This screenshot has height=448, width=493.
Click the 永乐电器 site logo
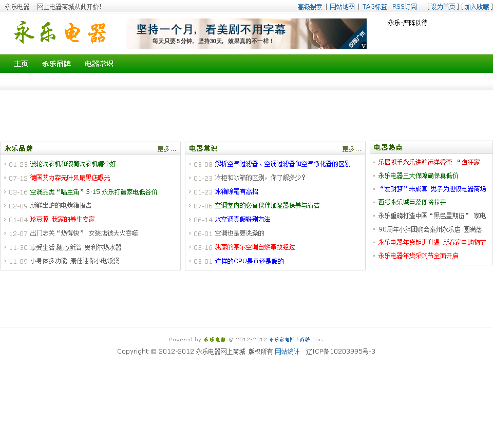click(60, 33)
